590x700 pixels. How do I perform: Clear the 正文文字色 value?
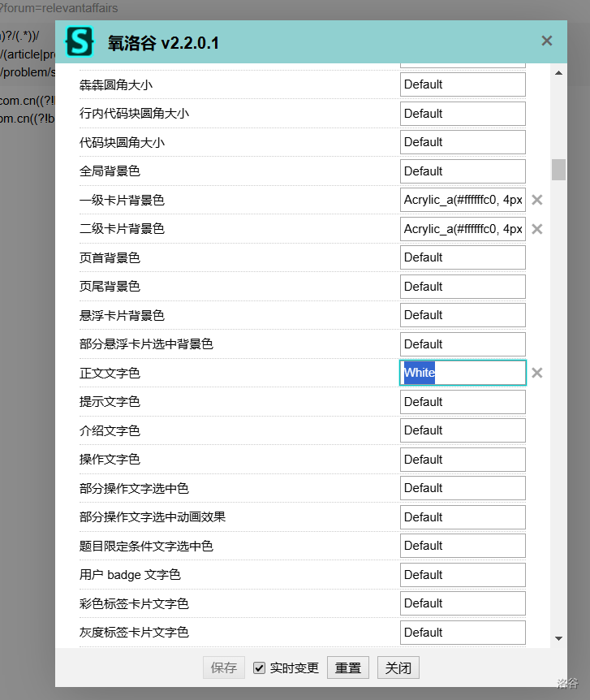tap(536, 373)
